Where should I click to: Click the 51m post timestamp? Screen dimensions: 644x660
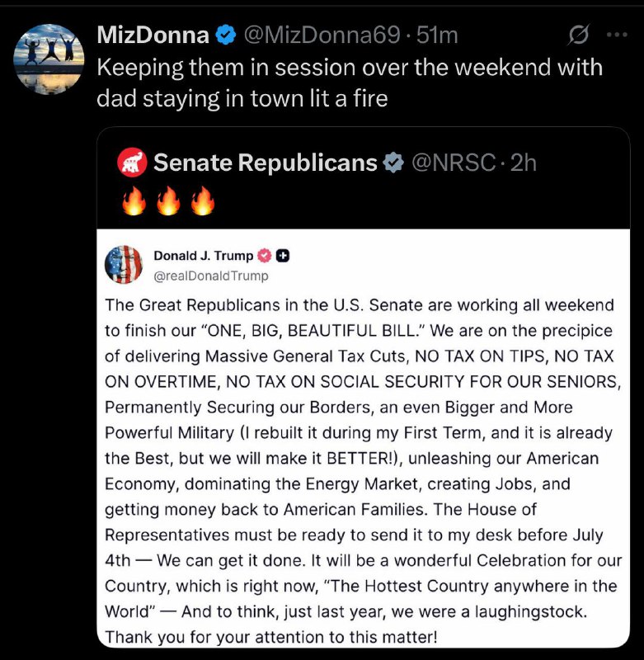point(437,35)
